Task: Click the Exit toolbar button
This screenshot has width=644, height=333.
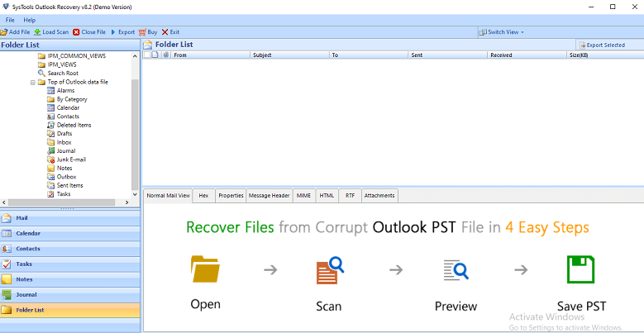Action: [x=170, y=32]
